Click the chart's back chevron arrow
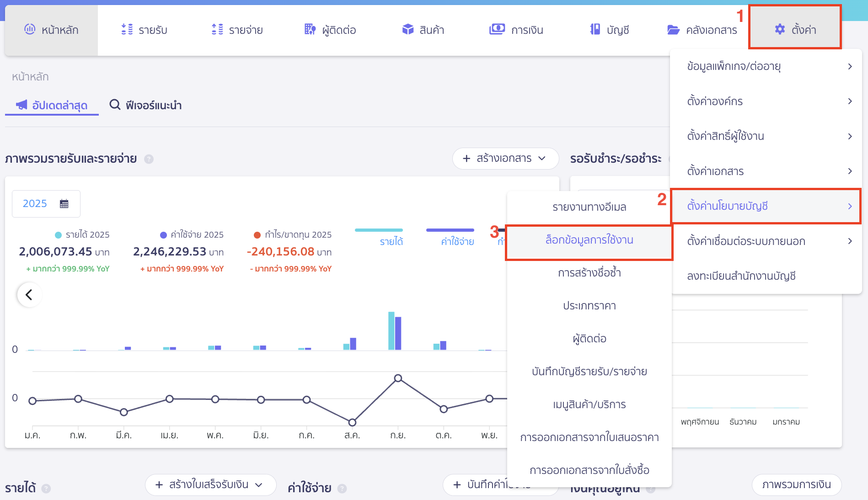 pos(29,295)
